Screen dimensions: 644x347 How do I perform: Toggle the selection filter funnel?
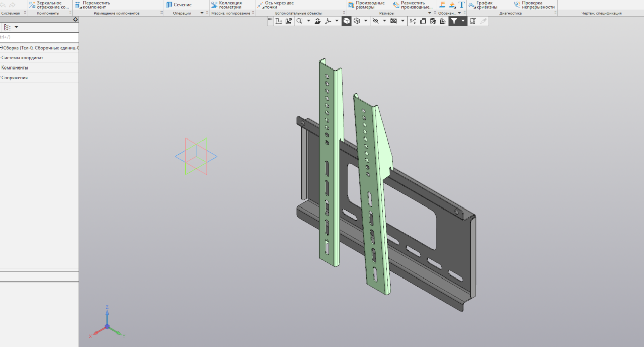[x=454, y=21]
